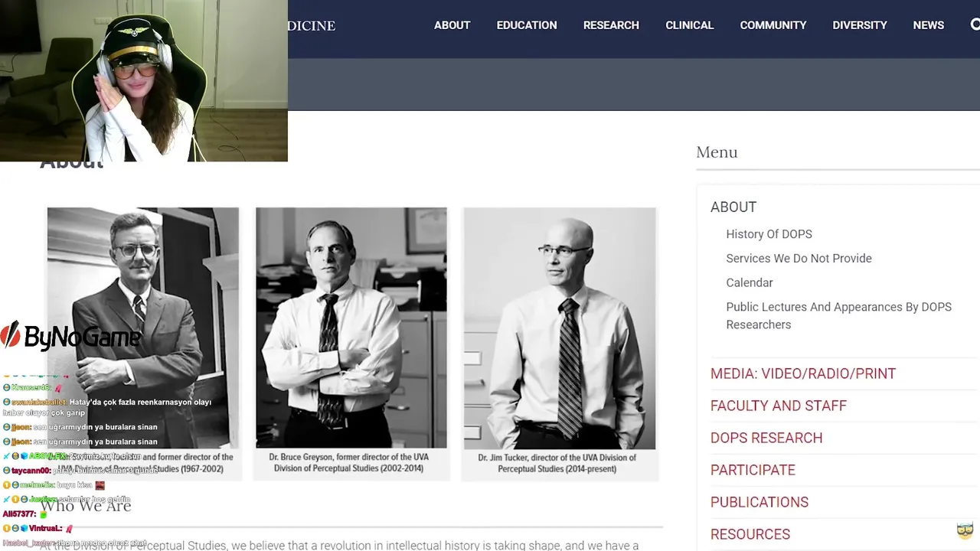Open the NEWS navigation item
Screen dimensions: 980x551
(928, 25)
